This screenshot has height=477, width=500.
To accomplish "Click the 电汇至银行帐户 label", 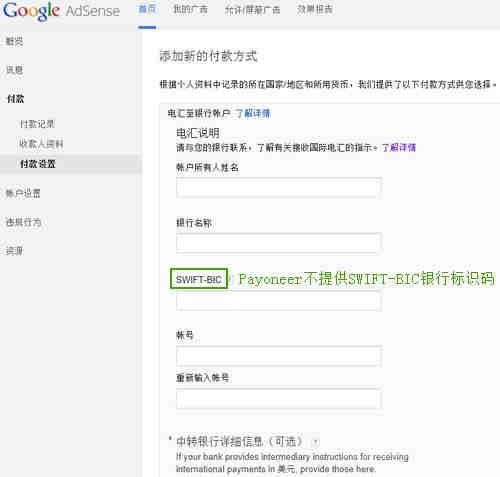I will click(x=199, y=114).
